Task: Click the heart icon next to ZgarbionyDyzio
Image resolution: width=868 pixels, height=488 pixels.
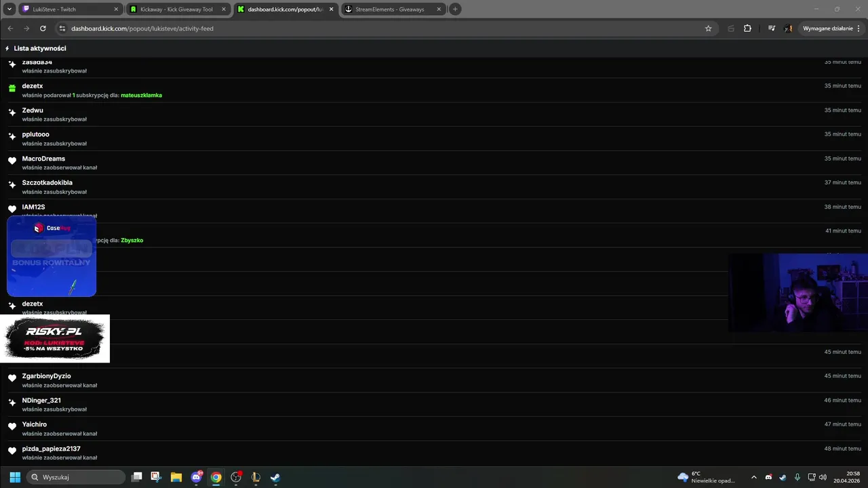Action: click(x=12, y=378)
